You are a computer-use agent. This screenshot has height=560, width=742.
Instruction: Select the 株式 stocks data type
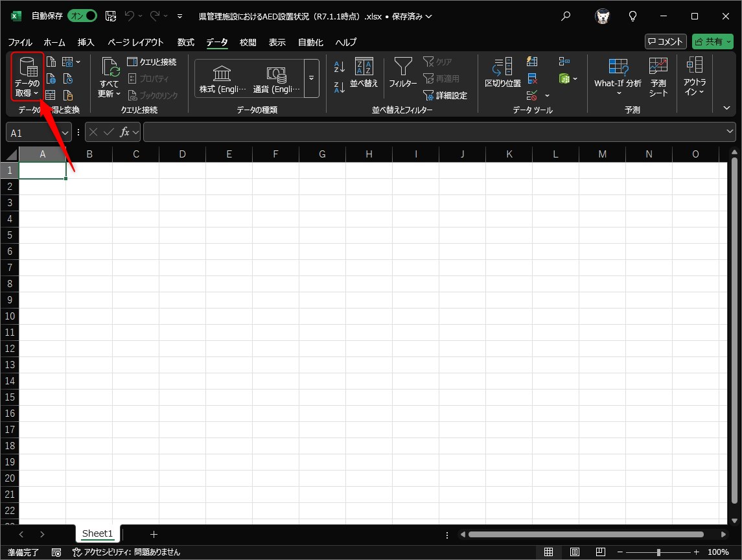click(222, 78)
